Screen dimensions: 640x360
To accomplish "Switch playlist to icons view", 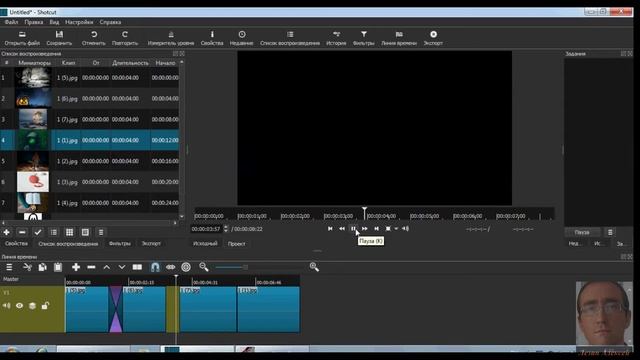I will [x=85, y=232].
